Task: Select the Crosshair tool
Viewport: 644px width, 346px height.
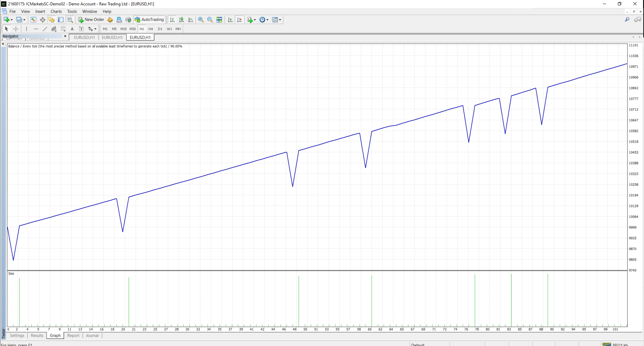Action: pyautogui.click(x=15, y=29)
